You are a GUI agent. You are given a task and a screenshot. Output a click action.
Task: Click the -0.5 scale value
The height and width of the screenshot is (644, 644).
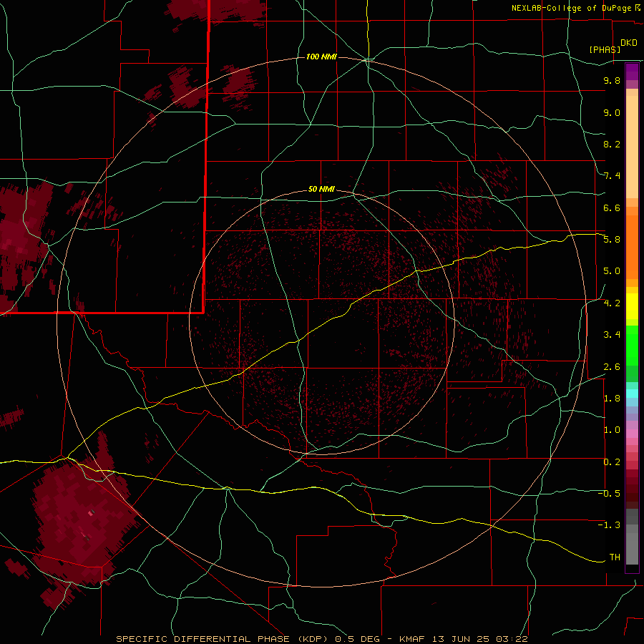[610, 494]
